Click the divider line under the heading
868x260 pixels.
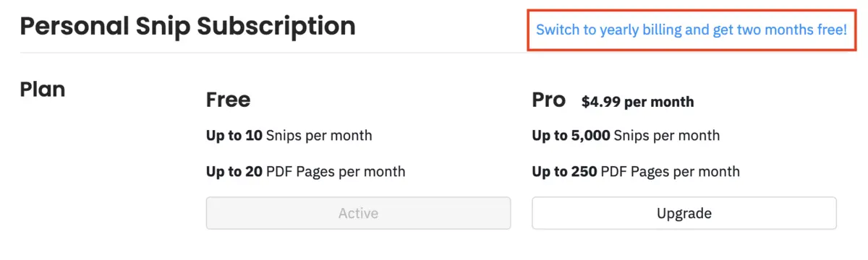[x=434, y=53]
